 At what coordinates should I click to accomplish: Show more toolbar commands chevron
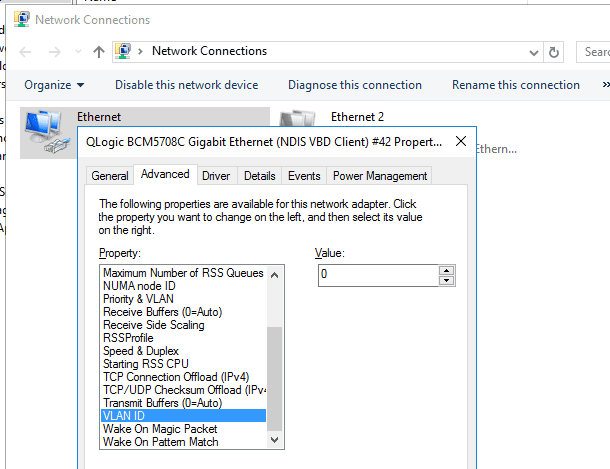click(x=606, y=85)
